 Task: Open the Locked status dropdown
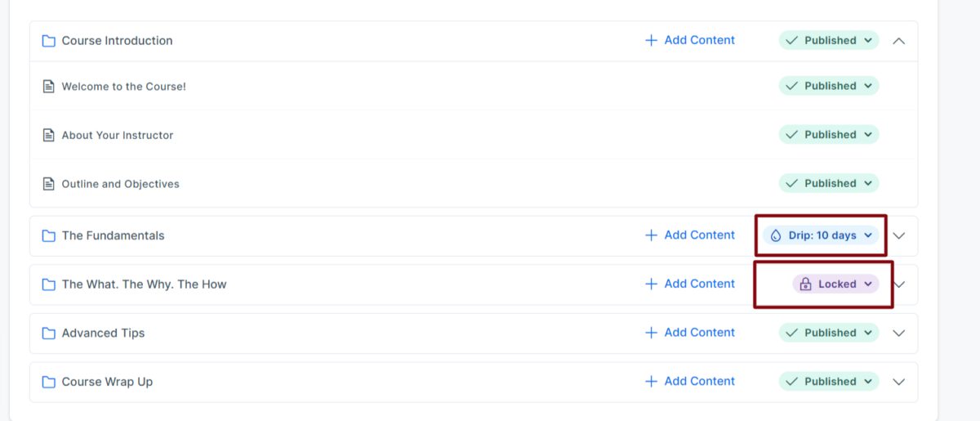(835, 284)
